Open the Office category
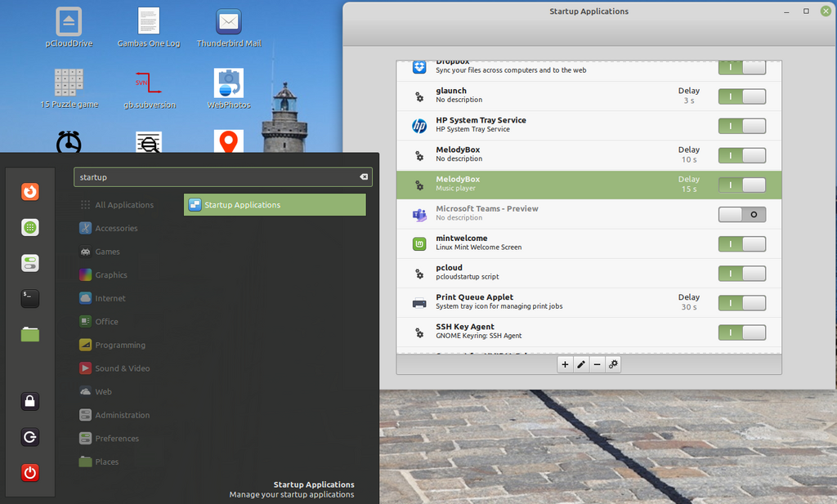This screenshot has height=504, width=837. [x=99, y=322]
